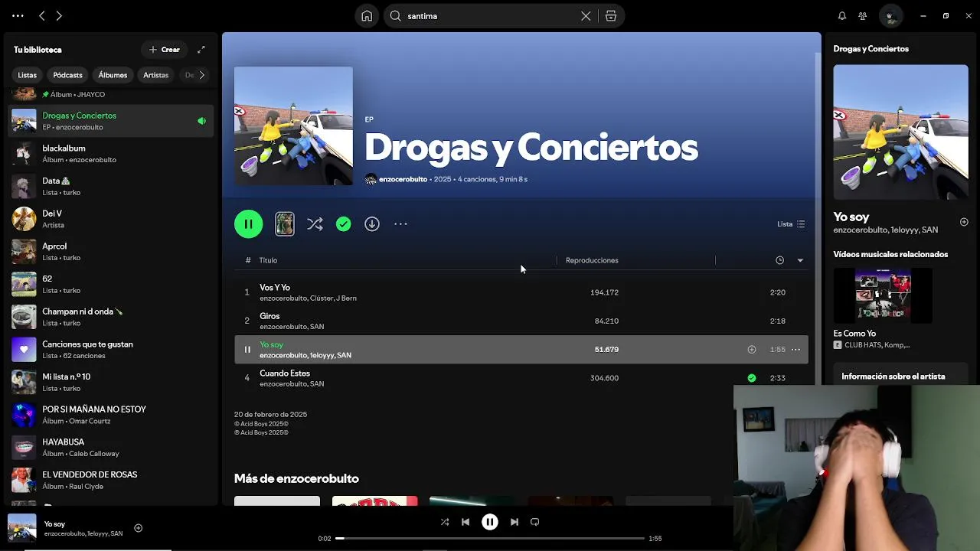
Task: Open Información sobre el artista section
Action: [x=893, y=377]
